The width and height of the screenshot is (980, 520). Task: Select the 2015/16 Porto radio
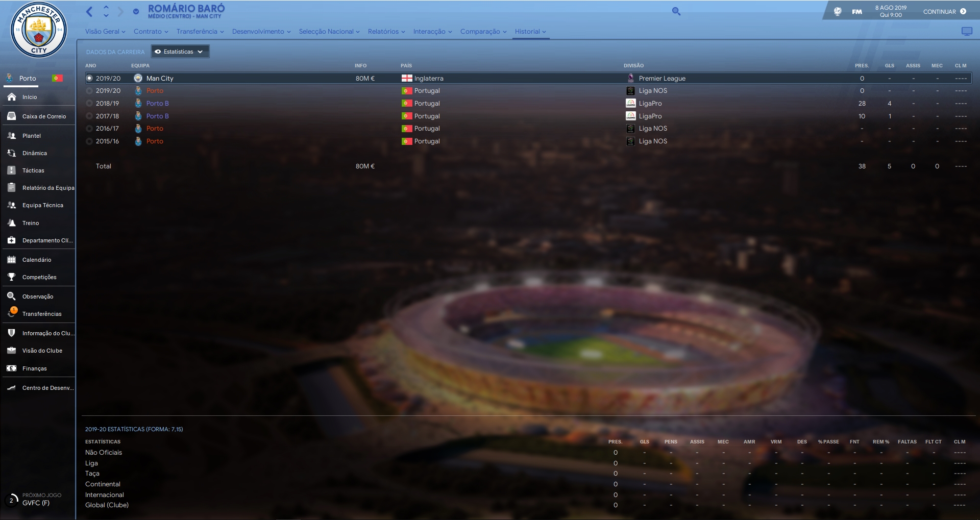(x=90, y=141)
